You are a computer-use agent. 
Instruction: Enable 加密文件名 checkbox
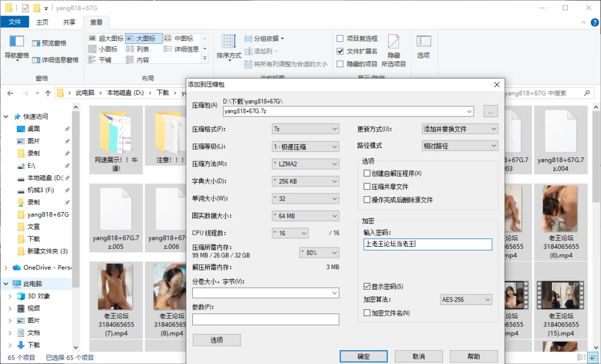[x=367, y=313]
